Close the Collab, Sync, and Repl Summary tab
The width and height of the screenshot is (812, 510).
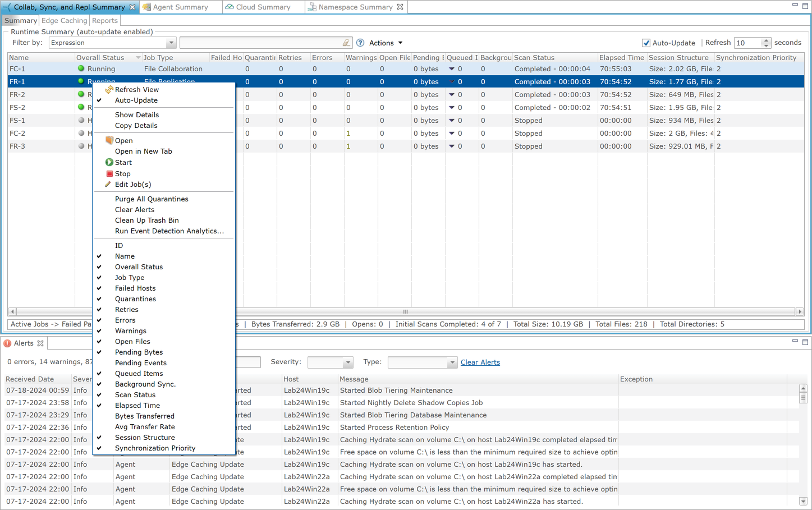point(132,7)
